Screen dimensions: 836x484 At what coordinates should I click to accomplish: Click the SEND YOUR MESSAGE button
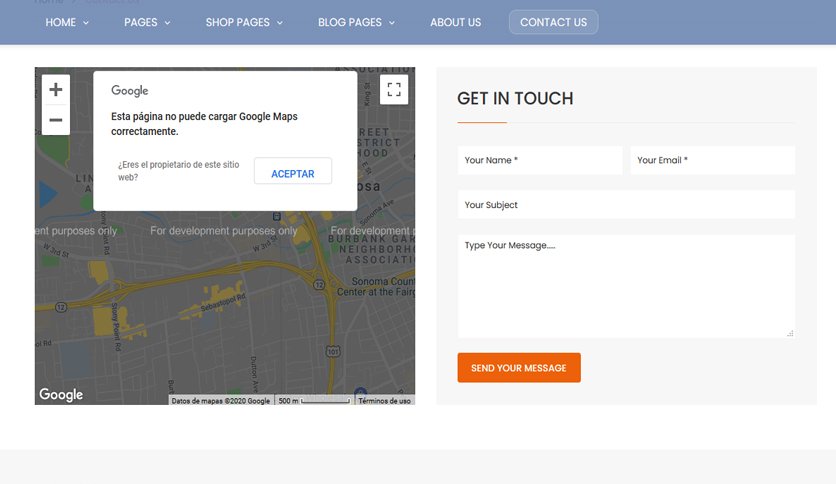[x=519, y=368]
